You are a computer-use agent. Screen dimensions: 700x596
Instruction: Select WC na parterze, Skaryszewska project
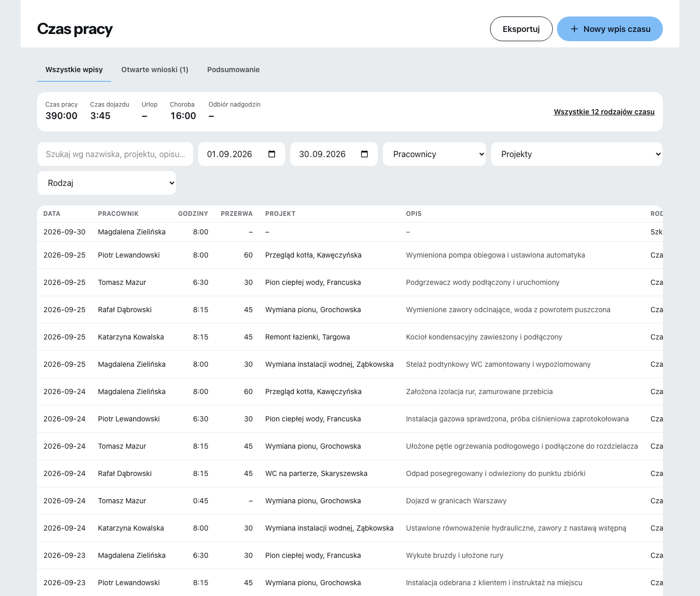point(317,473)
